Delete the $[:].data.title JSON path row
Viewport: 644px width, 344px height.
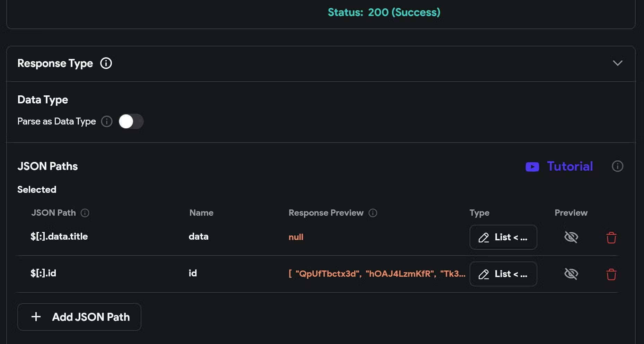click(611, 238)
